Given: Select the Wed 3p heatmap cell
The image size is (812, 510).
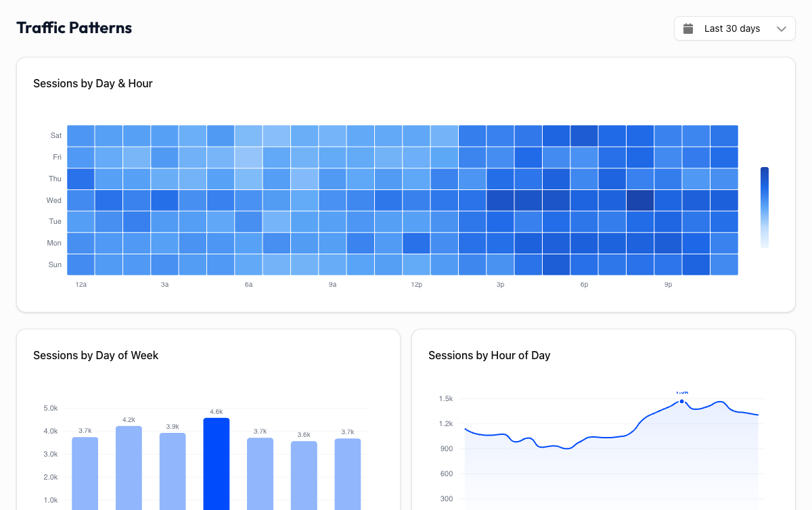Looking at the screenshot, I should tap(500, 200).
